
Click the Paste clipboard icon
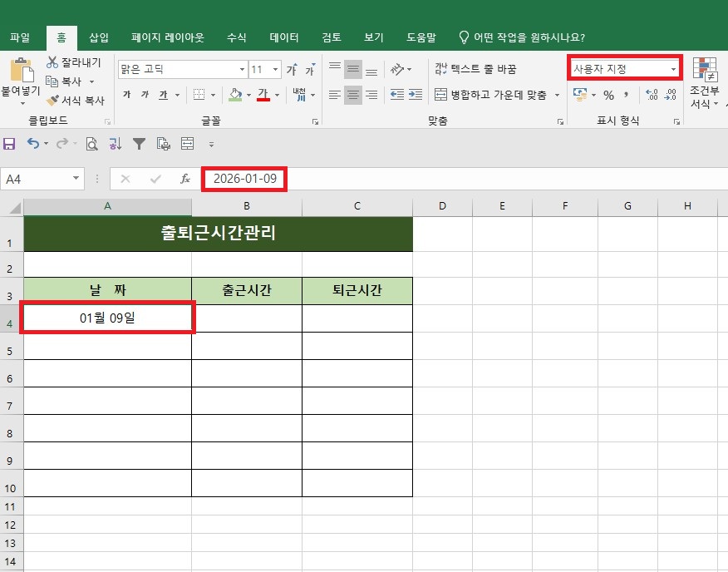[x=21, y=70]
